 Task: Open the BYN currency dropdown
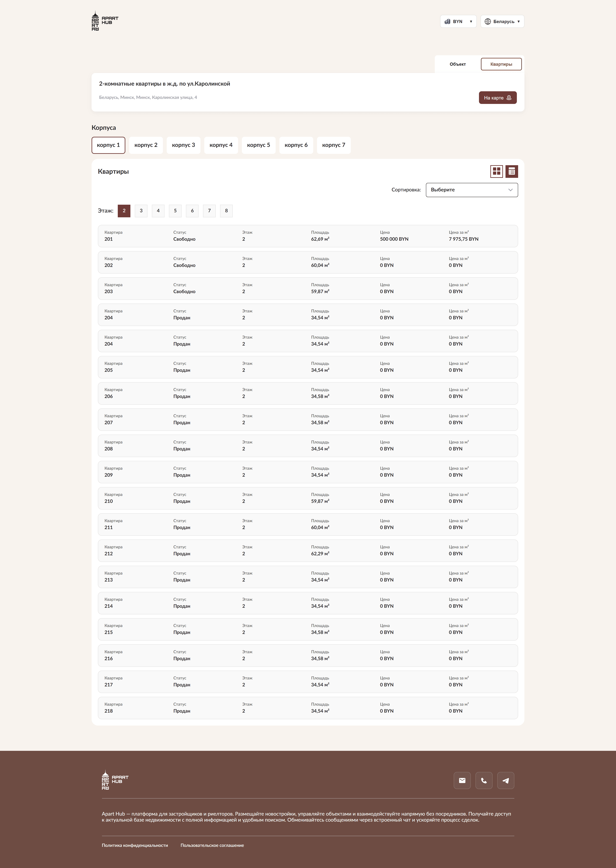(458, 22)
